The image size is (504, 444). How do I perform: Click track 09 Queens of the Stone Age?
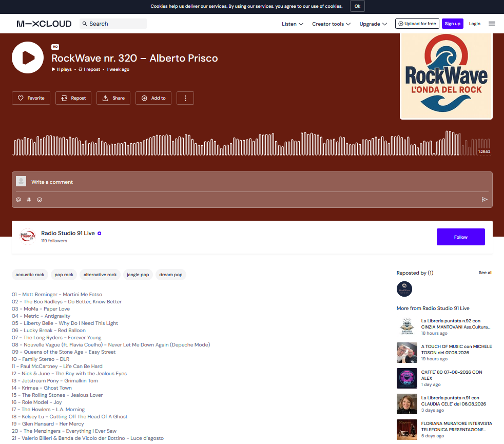(x=64, y=352)
